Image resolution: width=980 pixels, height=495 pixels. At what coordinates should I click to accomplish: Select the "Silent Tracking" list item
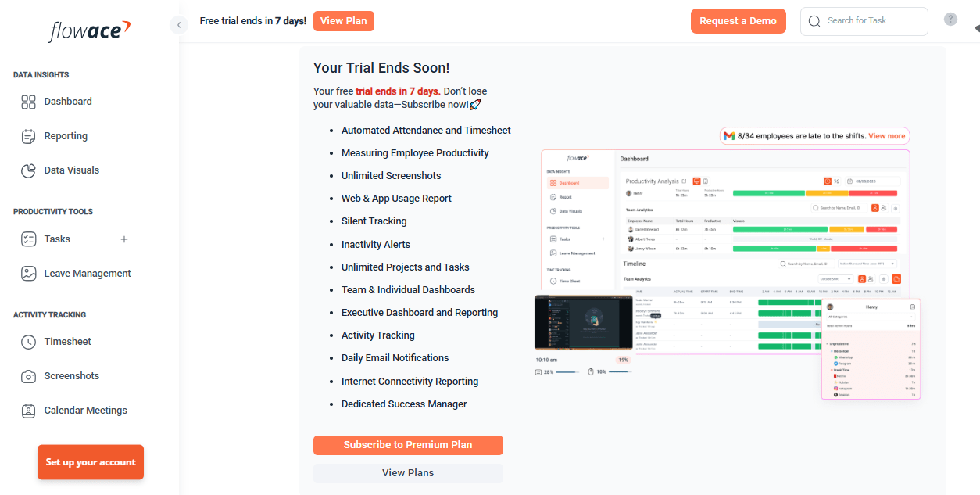coord(374,221)
